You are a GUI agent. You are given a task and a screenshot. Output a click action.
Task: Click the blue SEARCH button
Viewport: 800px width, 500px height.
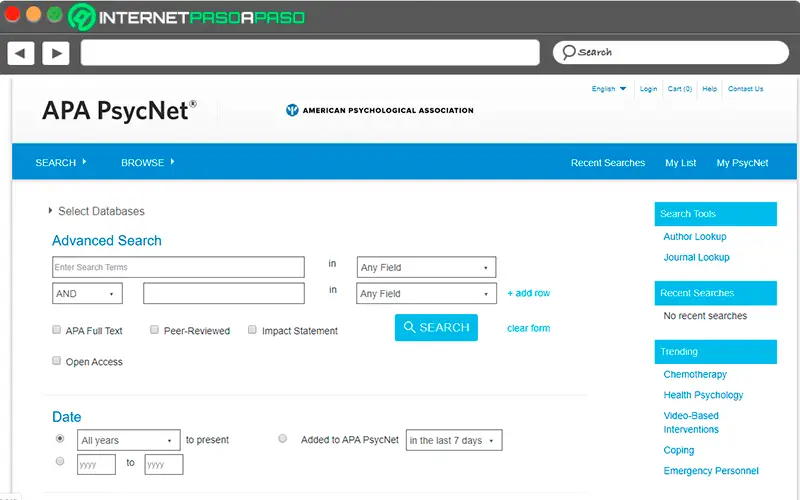pos(436,328)
